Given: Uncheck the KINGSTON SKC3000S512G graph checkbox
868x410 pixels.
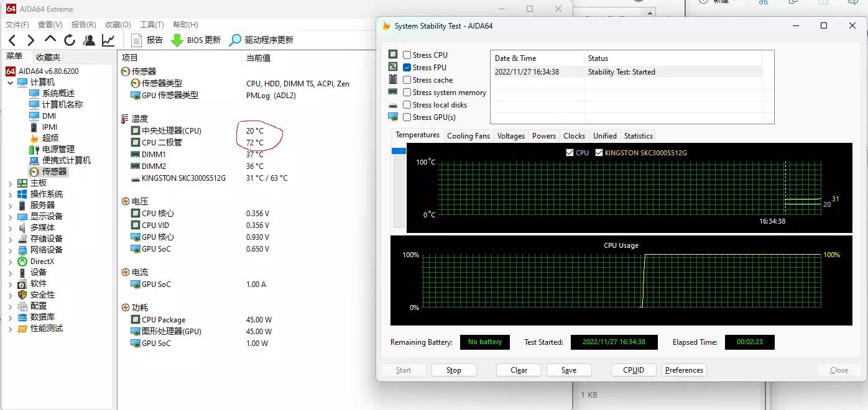Looking at the screenshot, I should point(599,152).
